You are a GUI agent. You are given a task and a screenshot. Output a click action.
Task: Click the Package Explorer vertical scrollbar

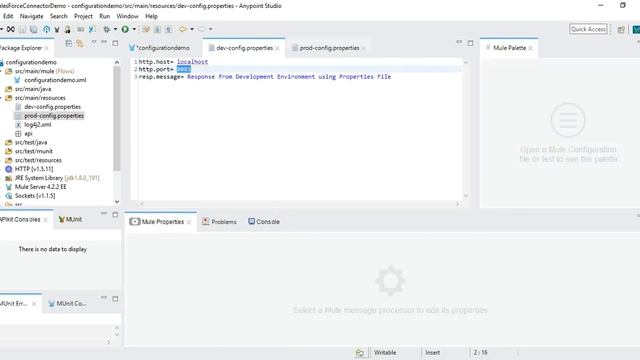[x=117, y=118]
